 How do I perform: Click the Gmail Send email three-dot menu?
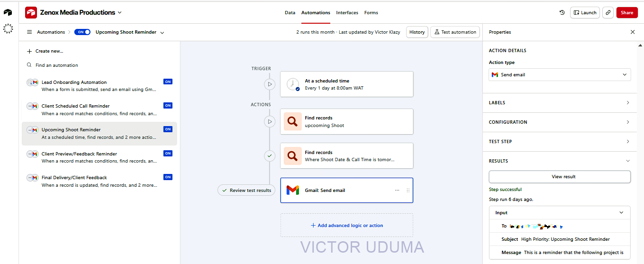(x=397, y=191)
